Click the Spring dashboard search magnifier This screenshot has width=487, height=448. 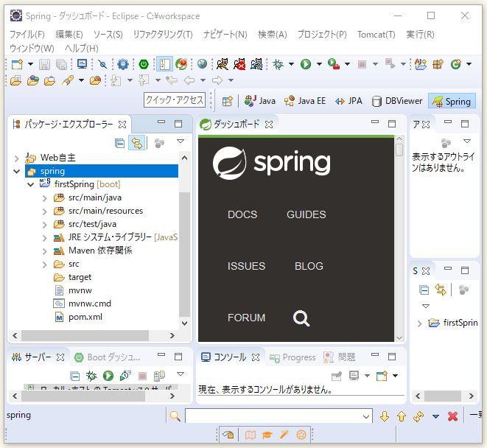pos(301,318)
